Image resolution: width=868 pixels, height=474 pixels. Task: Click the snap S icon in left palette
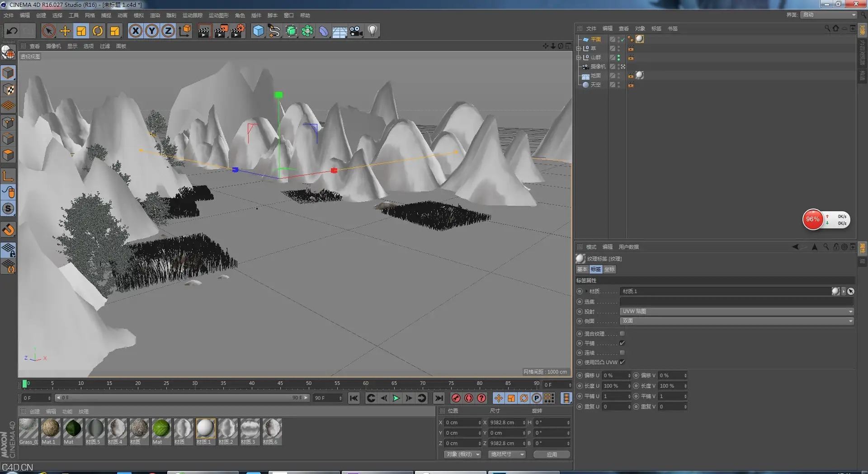coord(9,209)
